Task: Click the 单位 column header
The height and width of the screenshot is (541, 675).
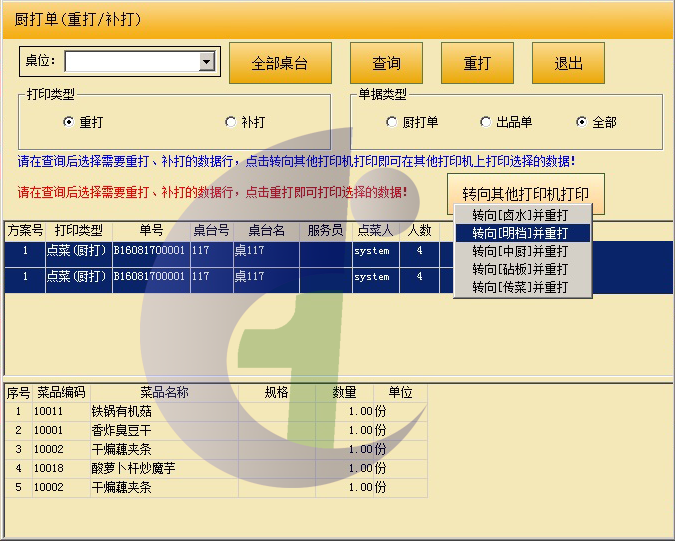Action: (x=400, y=393)
